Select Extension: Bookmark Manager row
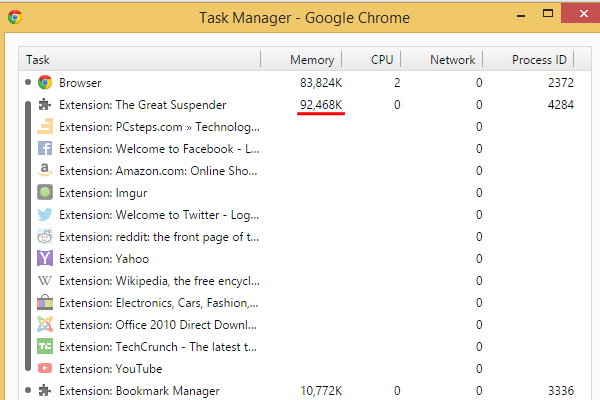Image resolution: width=600 pixels, height=400 pixels. [305, 390]
